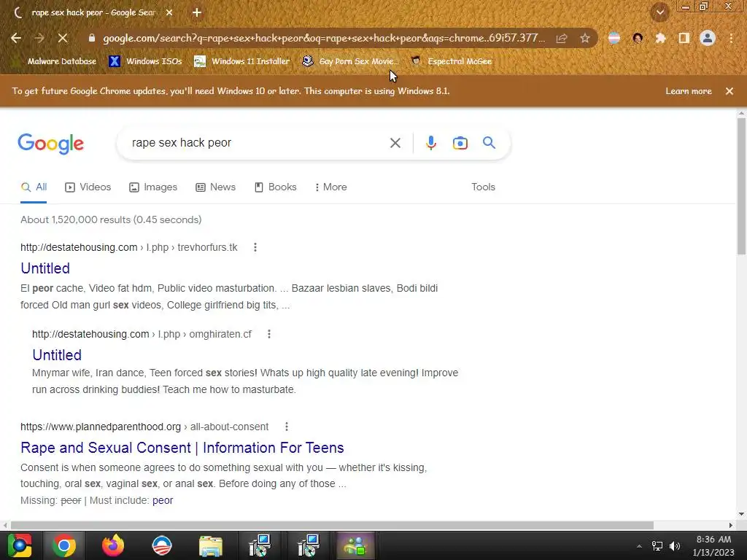Screen dimensions: 747x560
Task: Click inside the Google search input
Action: coord(258,143)
